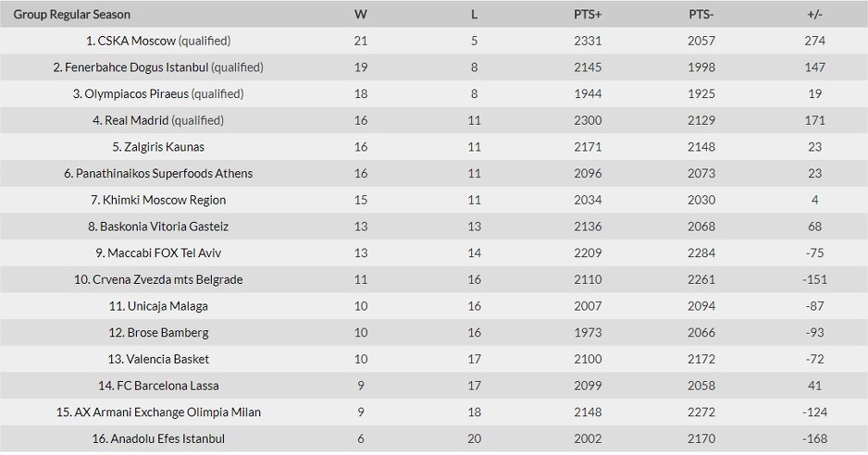The image size is (868, 455).
Task: Open the Unicaja Malaga entry
Action: click(167, 307)
